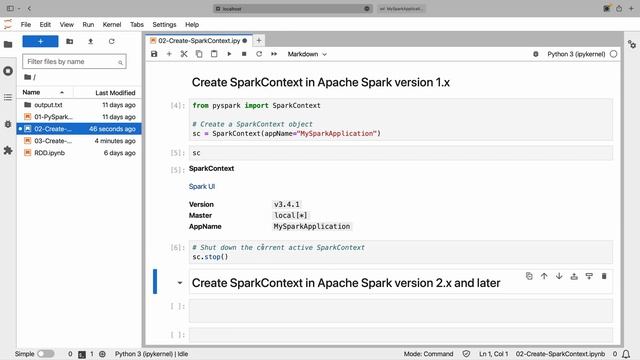Open the View menu

(x=67, y=24)
